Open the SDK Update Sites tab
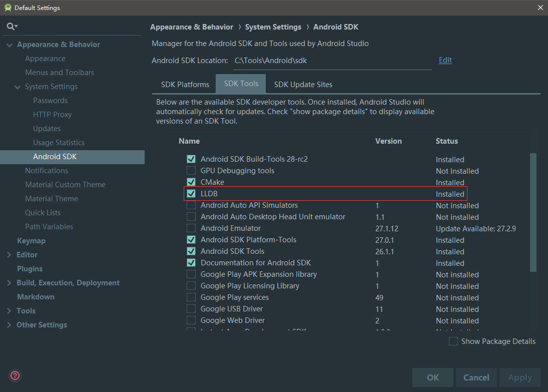 pos(303,84)
